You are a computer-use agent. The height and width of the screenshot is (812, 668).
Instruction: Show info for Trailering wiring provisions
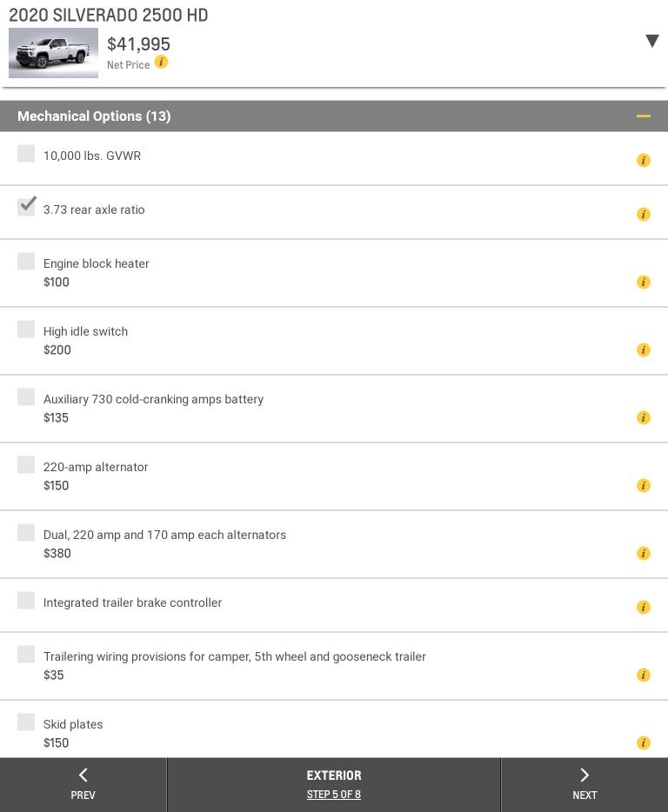click(644, 675)
